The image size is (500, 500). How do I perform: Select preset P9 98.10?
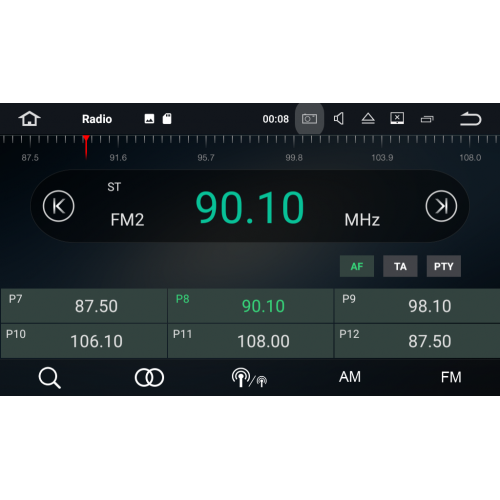click(417, 306)
